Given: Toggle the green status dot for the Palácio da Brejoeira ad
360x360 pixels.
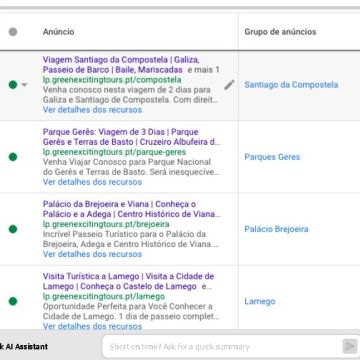Looking at the screenshot, I should 13,229.
